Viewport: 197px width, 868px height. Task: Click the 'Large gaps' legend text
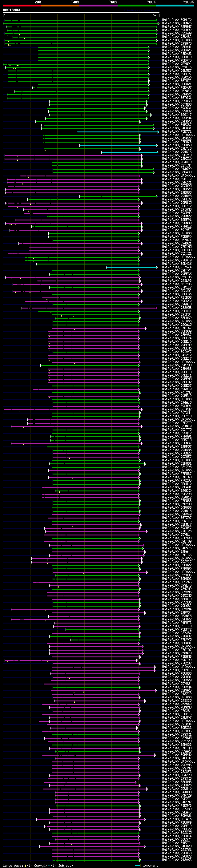(13, 866)
